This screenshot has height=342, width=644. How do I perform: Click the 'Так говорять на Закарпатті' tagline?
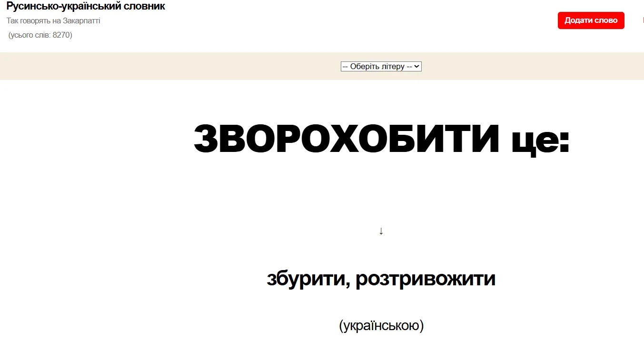(53, 21)
